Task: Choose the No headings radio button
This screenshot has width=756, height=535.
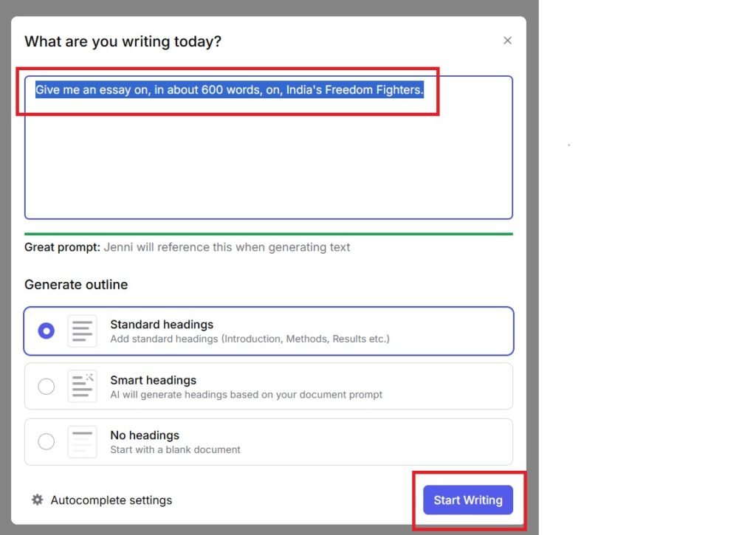Action: point(46,441)
